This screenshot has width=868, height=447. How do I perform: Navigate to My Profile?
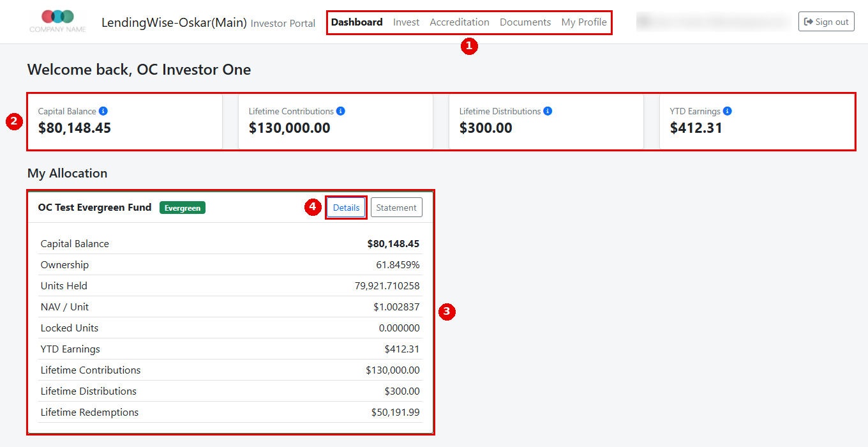click(x=584, y=22)
